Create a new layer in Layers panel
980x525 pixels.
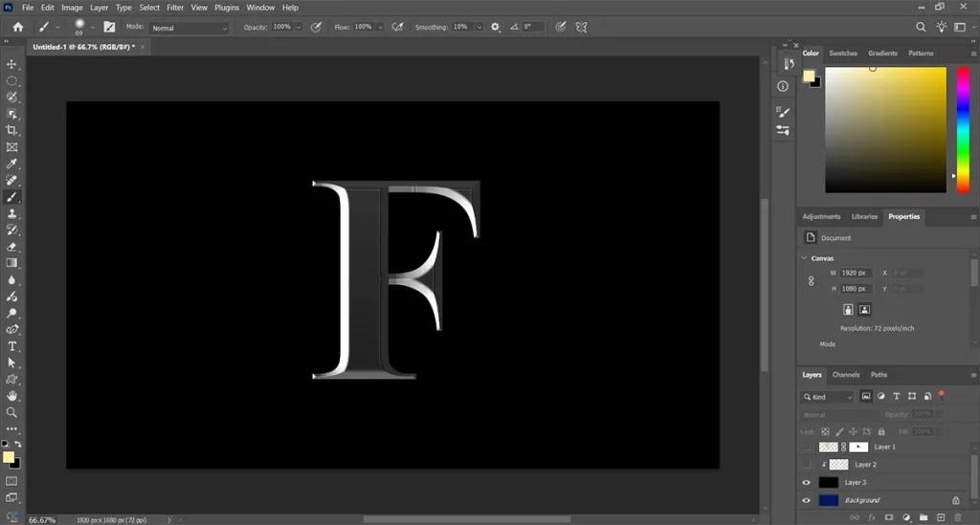[941, 517]
